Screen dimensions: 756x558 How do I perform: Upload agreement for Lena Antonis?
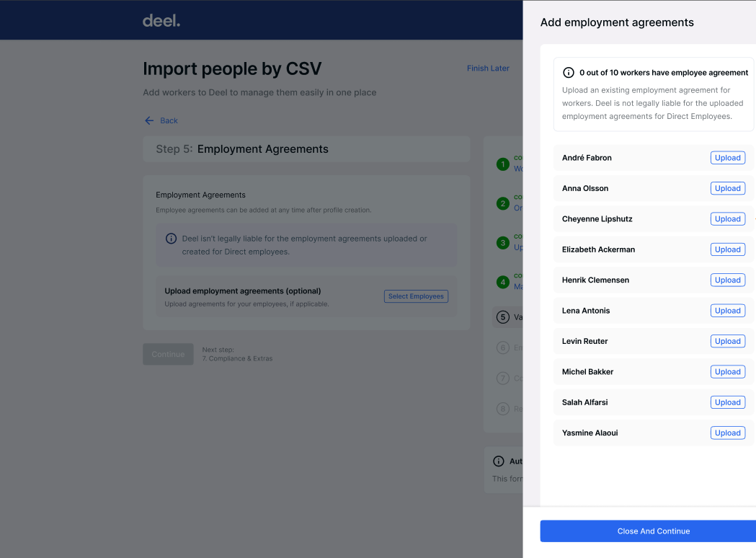[727, 311]
